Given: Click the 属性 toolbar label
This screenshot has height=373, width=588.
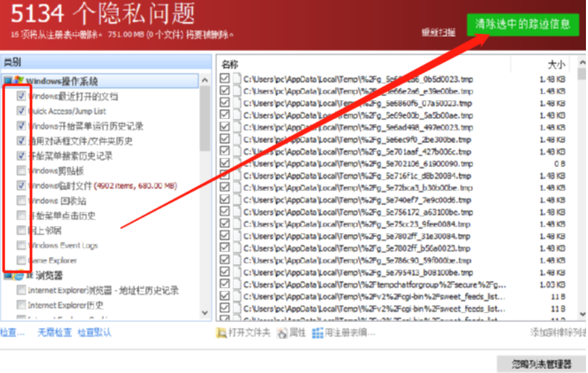Looking at the screenshot, I should (297, 333).
